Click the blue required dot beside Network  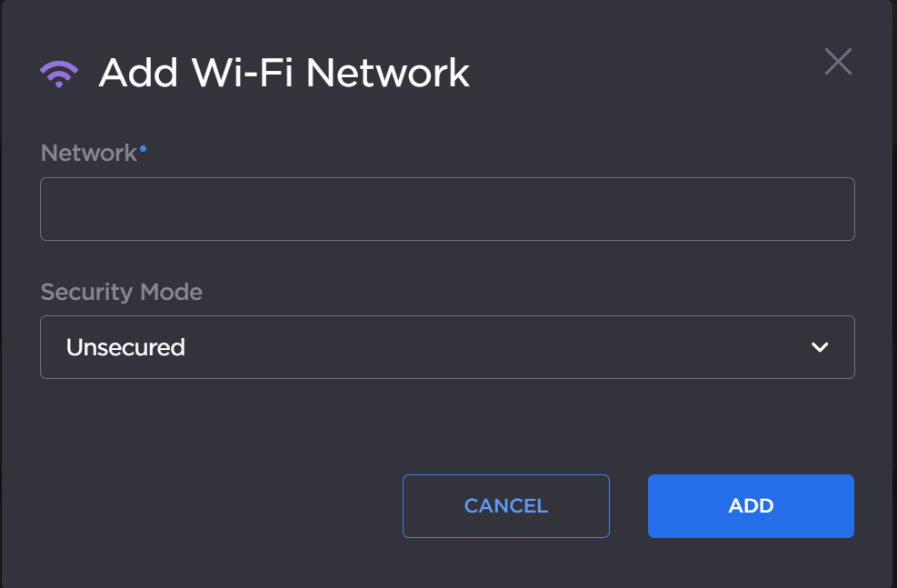143,146
